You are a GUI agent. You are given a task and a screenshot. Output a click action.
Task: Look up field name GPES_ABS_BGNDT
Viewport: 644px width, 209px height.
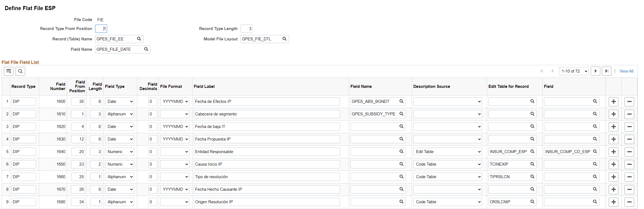[x=401, y=101]
